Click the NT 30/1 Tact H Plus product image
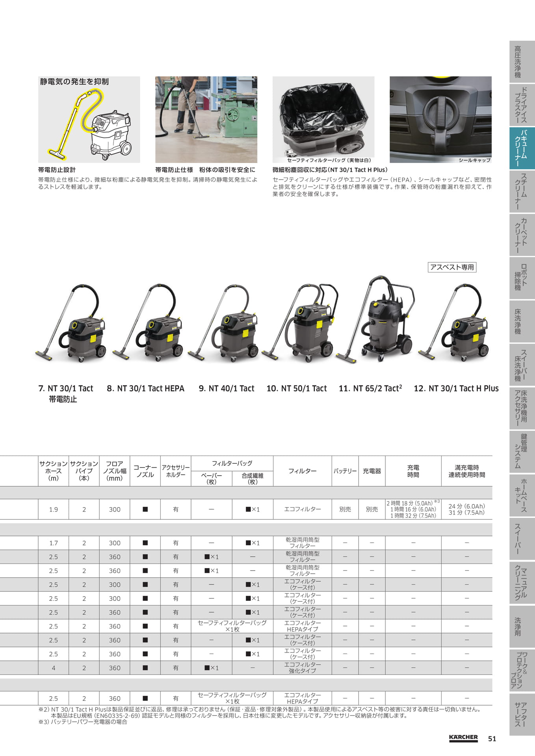The height and width of the screenshot is (756, 535). (x=454, y=323)
